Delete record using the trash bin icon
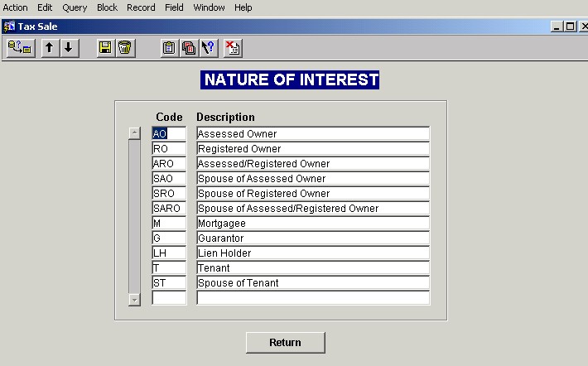This screenshot has width=588, height=366. (x=125, y=48)
